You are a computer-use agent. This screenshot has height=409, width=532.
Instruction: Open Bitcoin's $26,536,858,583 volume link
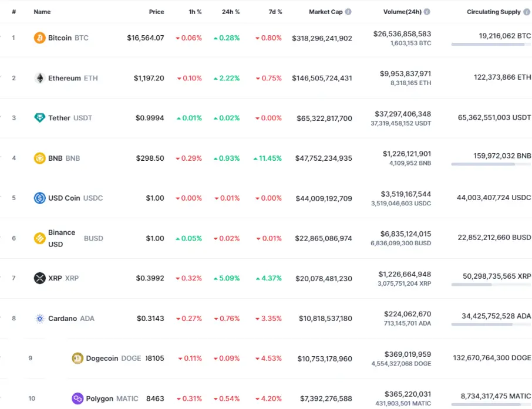click(x=402, y=34)
